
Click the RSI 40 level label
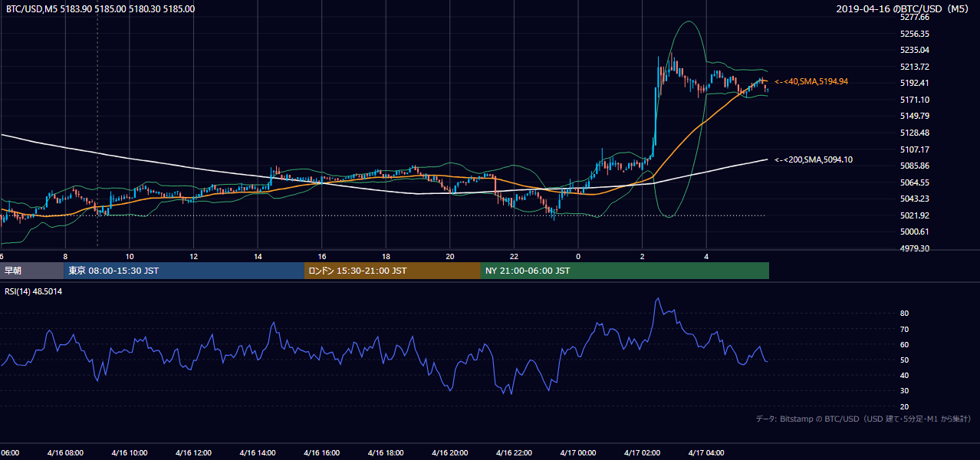tap(904, 375)
